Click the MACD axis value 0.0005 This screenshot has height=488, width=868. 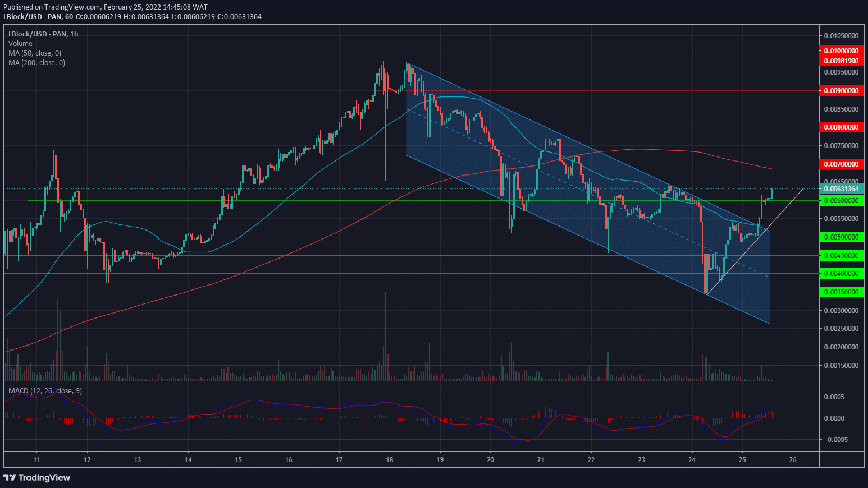[x=834, y=397]
